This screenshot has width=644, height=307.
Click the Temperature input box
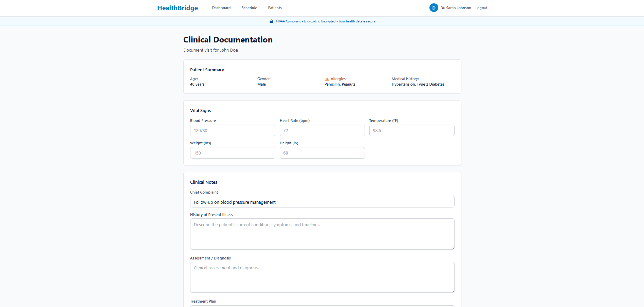coord(411,130)
